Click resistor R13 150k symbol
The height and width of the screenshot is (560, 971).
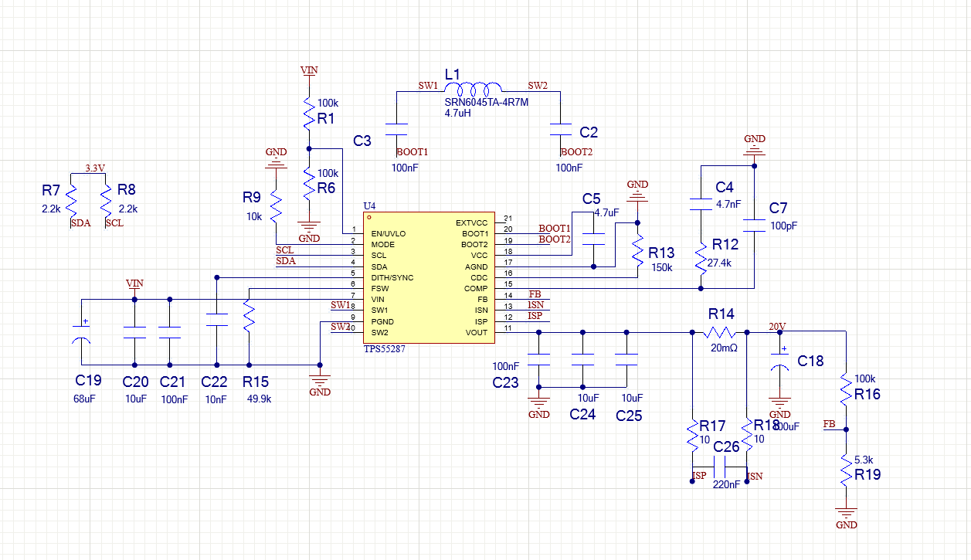(x=637, y=249)
